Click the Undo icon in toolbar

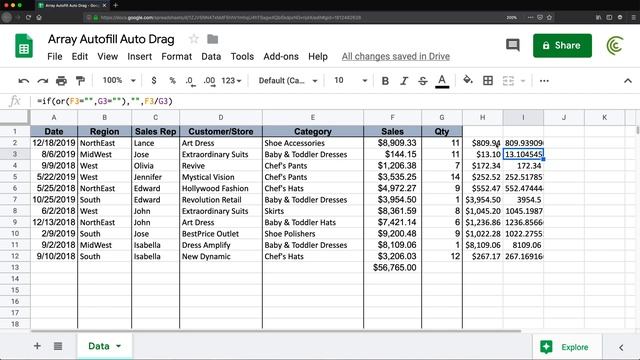pos(24,81)
